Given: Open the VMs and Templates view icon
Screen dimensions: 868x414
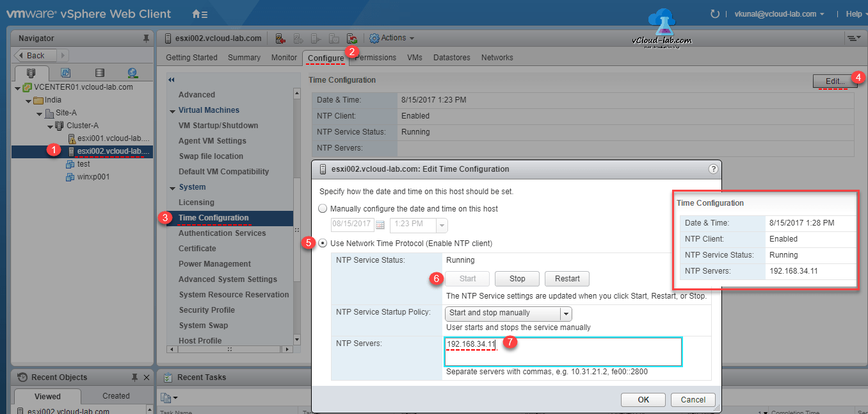Looking at the screenshot, I should pos(65,72).
